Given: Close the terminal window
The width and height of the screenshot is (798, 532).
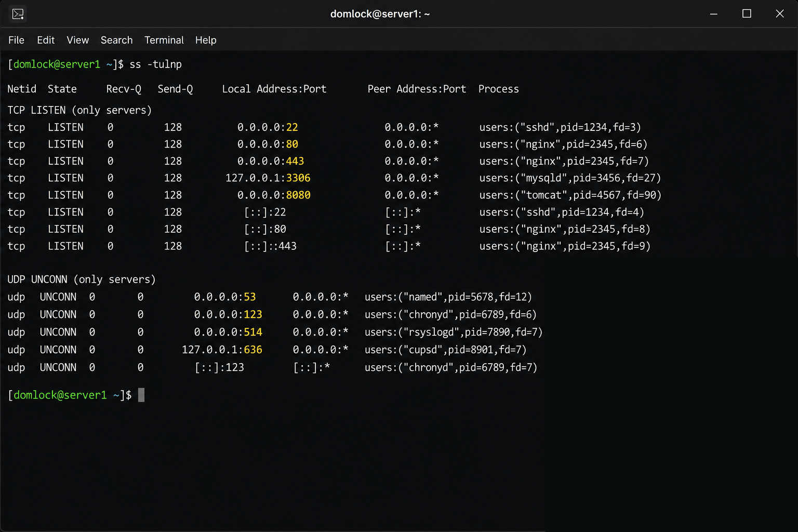Looking at the screenshot, I should pyautogui.click(x=779, y=14).
